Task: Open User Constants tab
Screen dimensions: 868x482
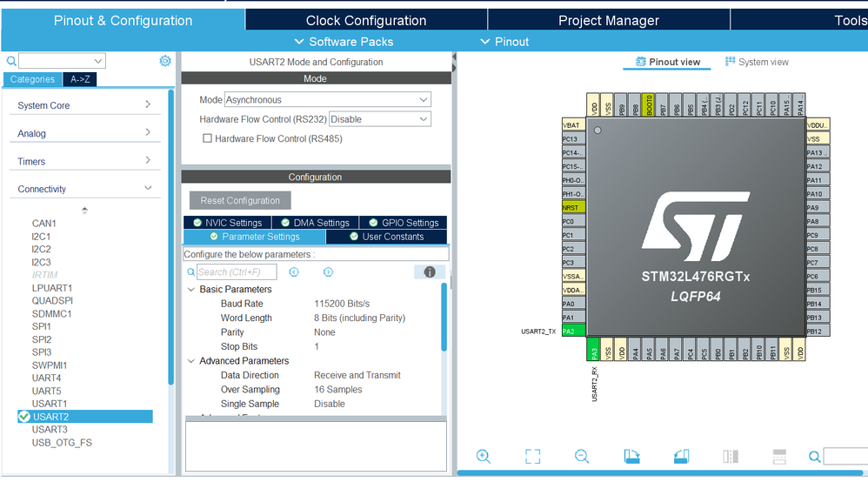Action: point(386,237)
